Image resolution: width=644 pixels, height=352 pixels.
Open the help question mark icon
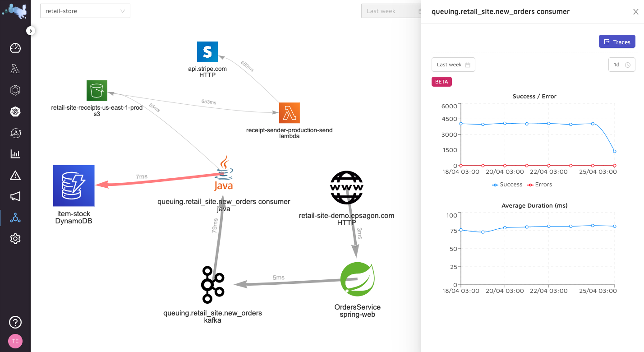click(x=15, y=322)
